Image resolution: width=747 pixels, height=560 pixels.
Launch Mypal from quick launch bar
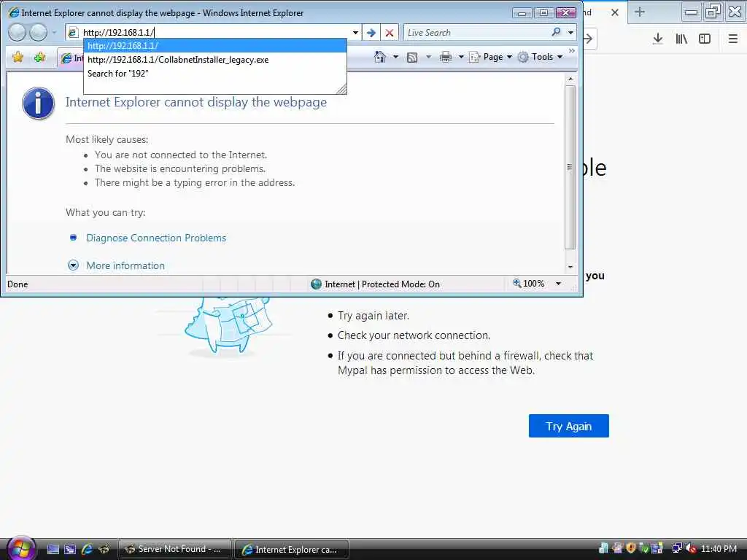[x=104, y=549]
